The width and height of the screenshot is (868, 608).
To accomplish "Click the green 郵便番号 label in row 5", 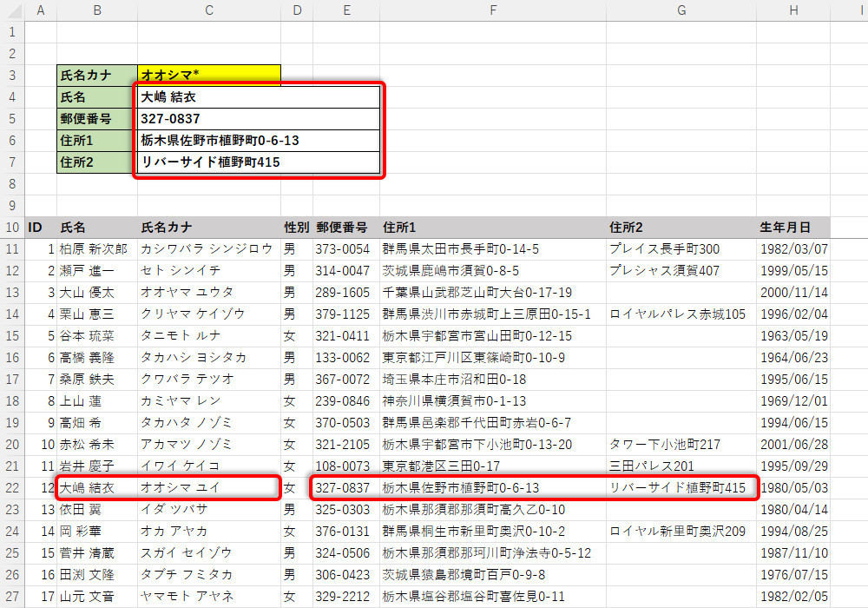I will (97, 118).
